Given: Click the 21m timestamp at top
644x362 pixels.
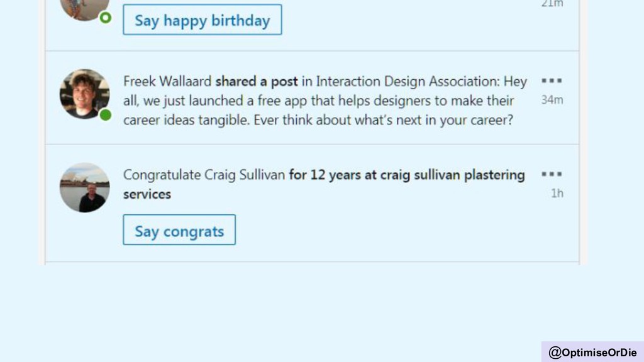Looking at the screenshot, I should [x=552, y=4].
